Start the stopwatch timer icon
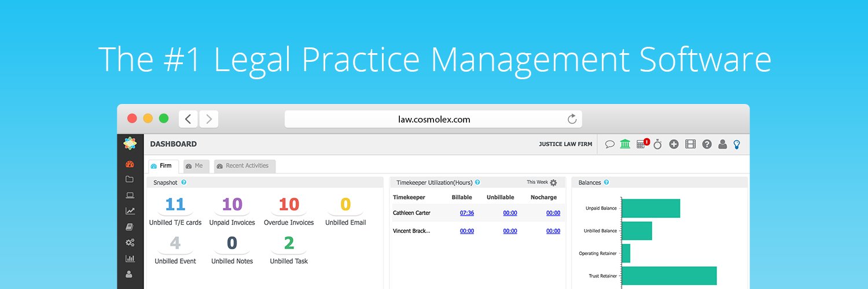 point(657,144)
